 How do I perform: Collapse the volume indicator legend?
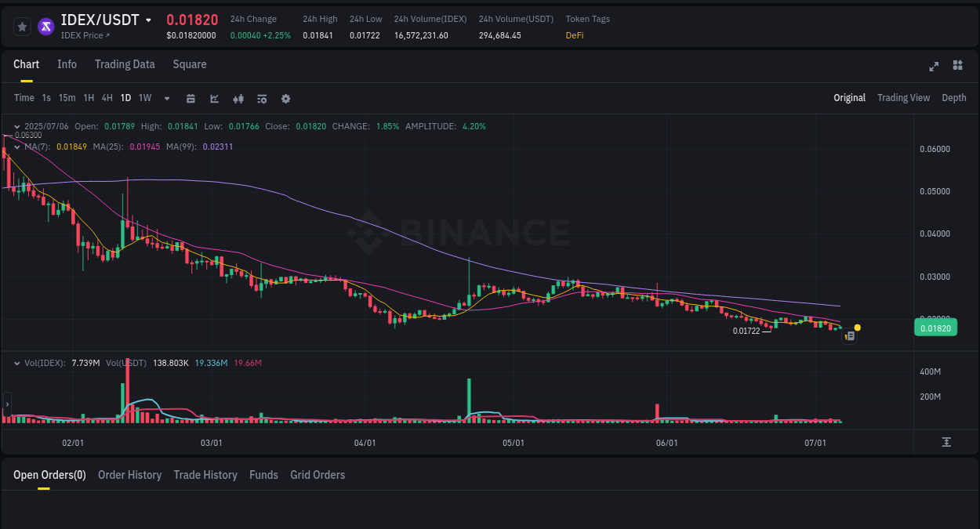pos(17,363)
